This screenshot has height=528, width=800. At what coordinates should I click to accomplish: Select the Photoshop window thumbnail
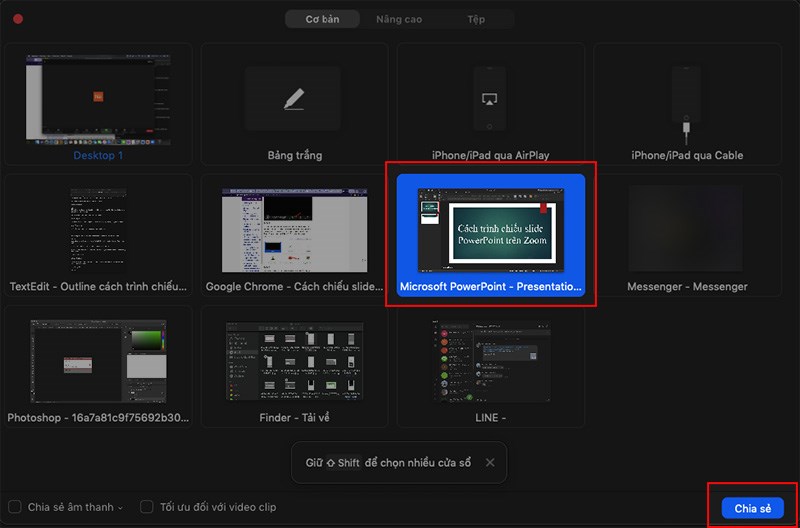tap(98, 362)
